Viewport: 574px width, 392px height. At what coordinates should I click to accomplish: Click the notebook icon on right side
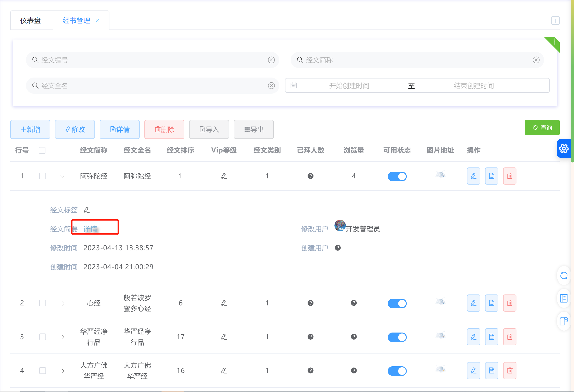pyautogui.click(x=564, y=298)
